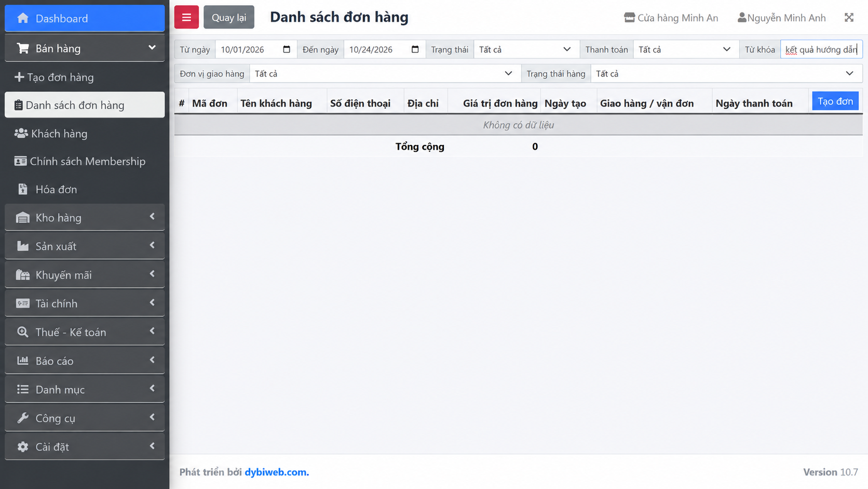Click the Quay lại button
The width and height of the screenshot is (868, 489).
[x=229, y=17]
